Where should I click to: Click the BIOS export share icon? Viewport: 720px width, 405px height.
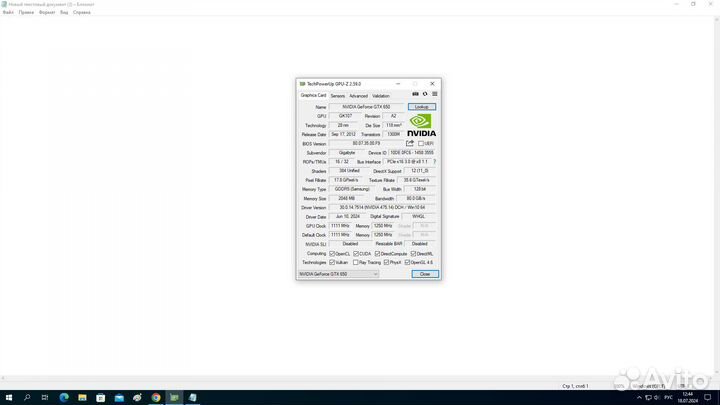[x=410, y=143]
